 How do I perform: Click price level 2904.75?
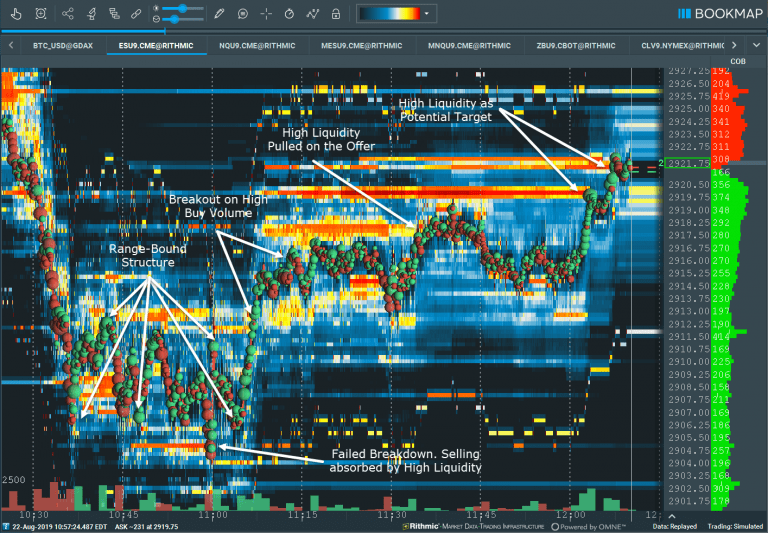(689, 450)
